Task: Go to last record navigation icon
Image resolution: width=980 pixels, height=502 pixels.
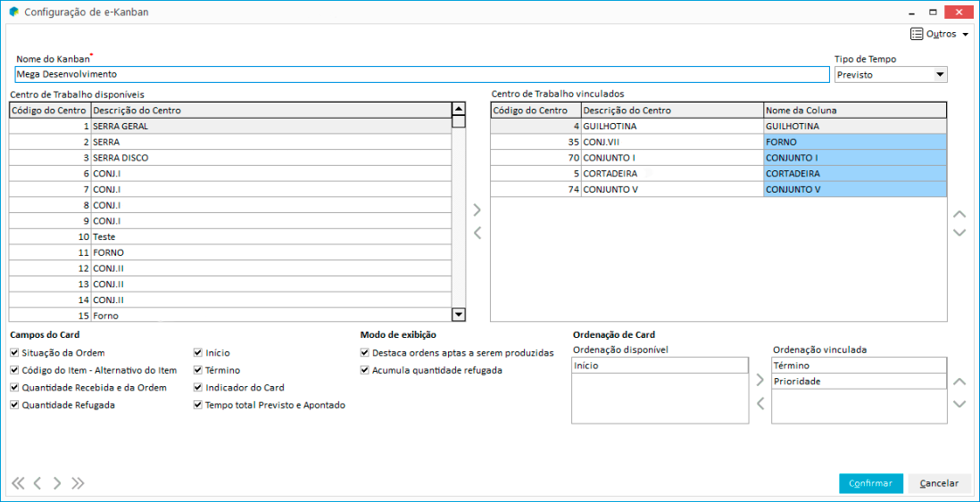Action: (78, 482)
